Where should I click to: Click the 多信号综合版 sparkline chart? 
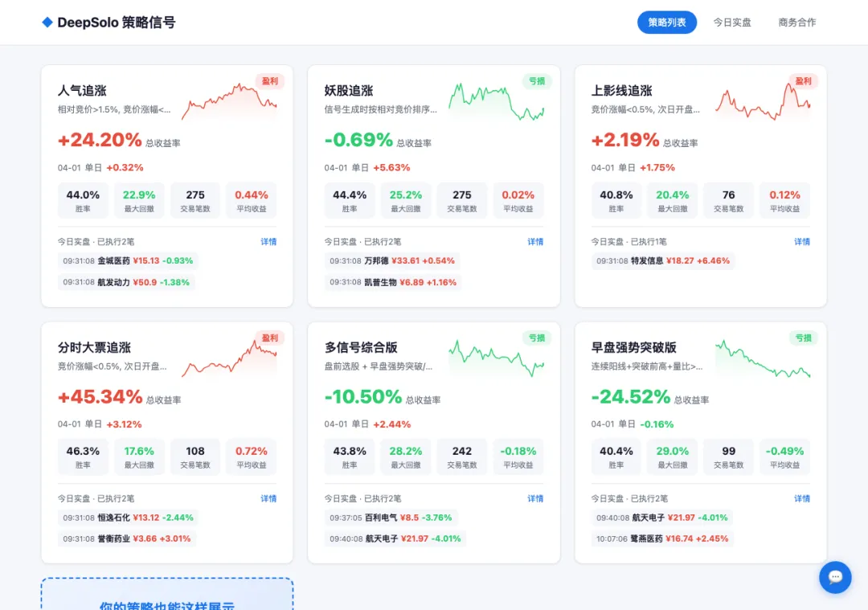496,358
